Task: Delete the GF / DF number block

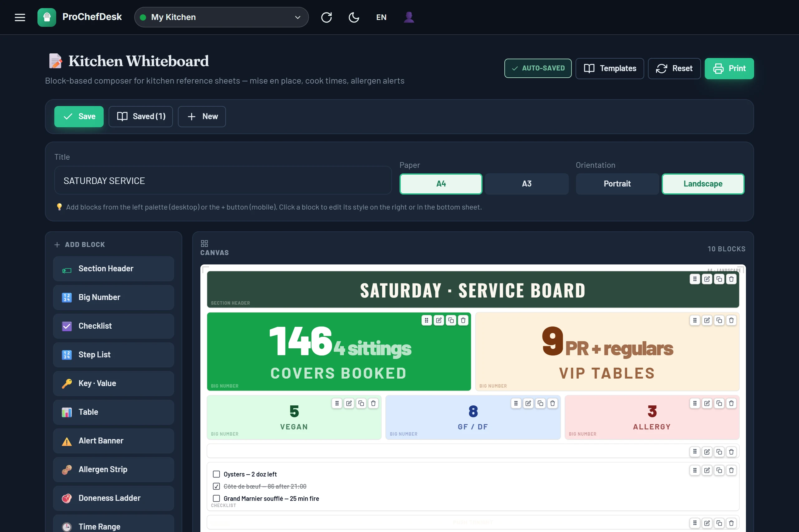Action: click(x=553, y=404)
